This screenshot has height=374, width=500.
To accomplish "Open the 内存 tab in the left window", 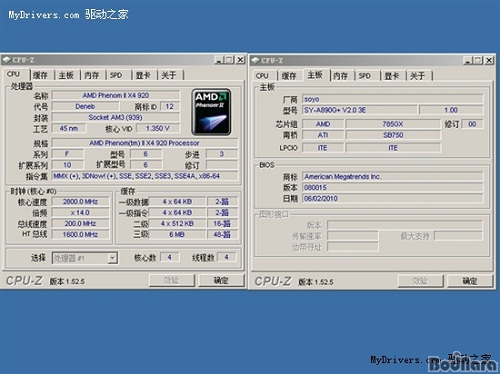I will tap(92, 75).
